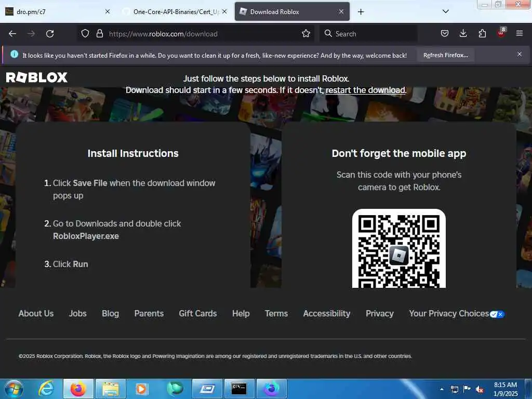Open the Terms footer link

(x=276, y=313)
